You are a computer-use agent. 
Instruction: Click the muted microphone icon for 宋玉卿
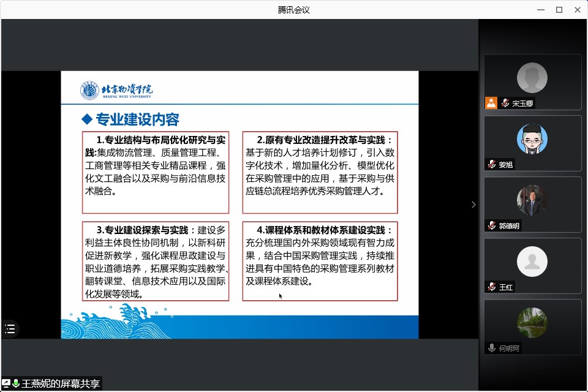505,103
